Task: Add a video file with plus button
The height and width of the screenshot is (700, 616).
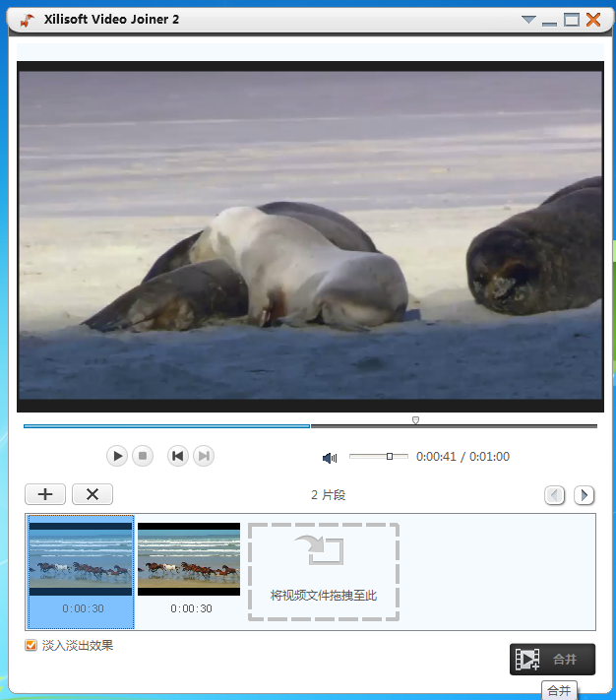Action: pos(45,494)
